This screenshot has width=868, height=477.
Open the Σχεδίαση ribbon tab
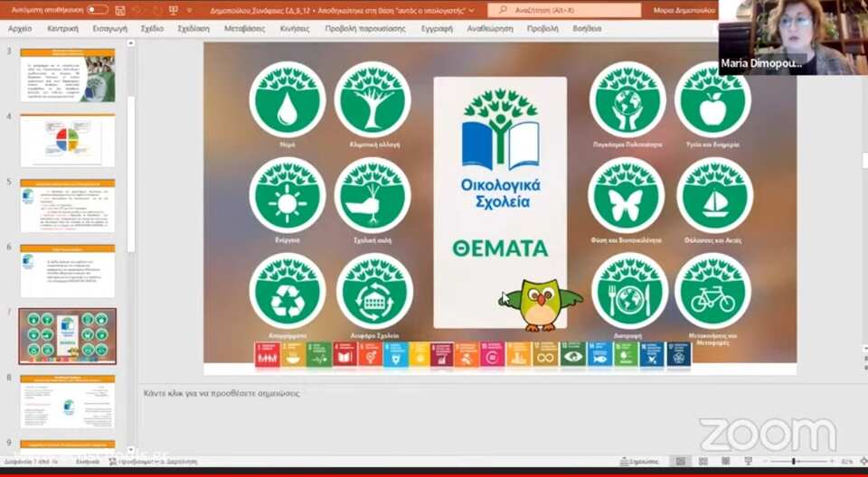tap(193, 28)
